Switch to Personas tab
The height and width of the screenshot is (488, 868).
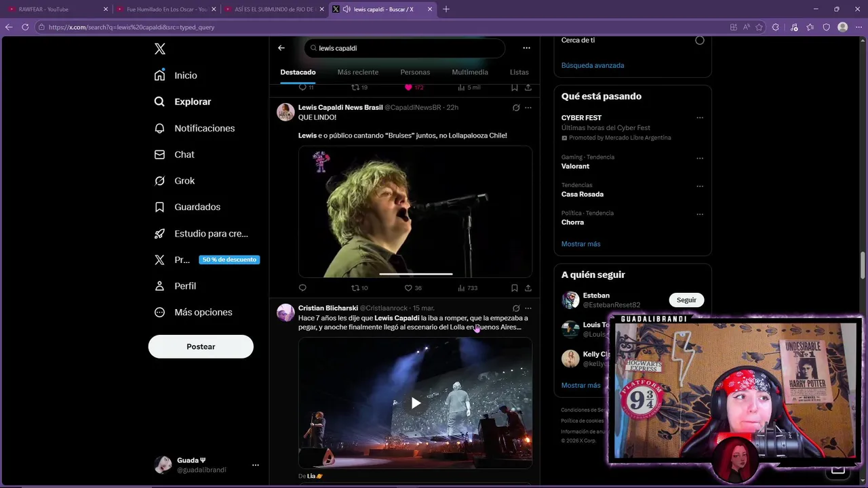415,72
